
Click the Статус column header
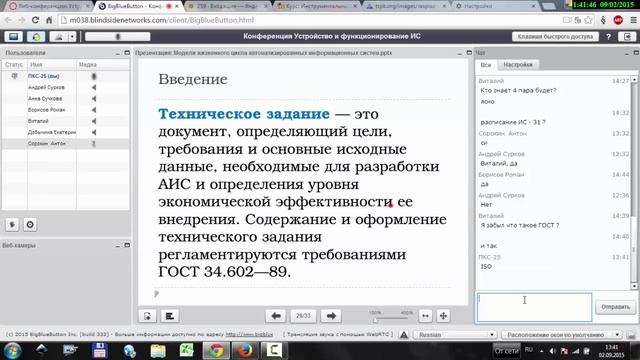(14, 64)
